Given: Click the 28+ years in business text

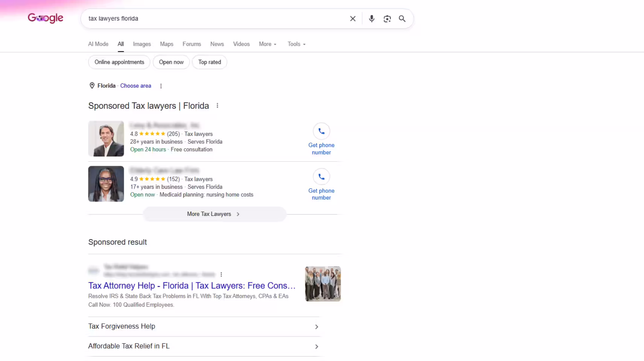Looking at the screenshot, I should point(156,142).
